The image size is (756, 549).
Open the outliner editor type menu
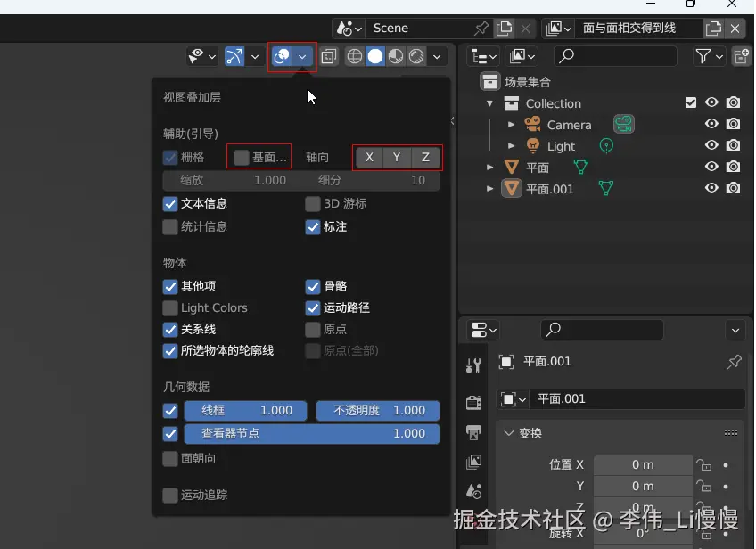coord(483,56)
